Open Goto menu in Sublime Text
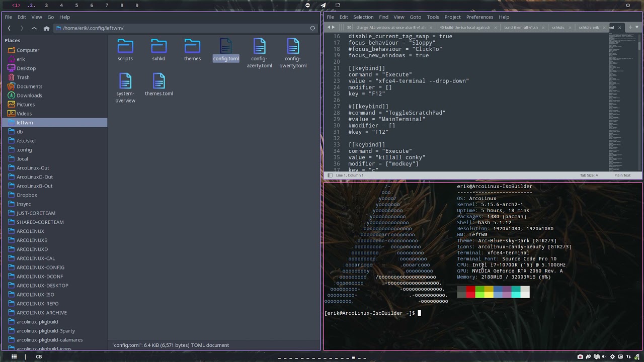This screenshot has height=362, width=644. coord(415,17)
